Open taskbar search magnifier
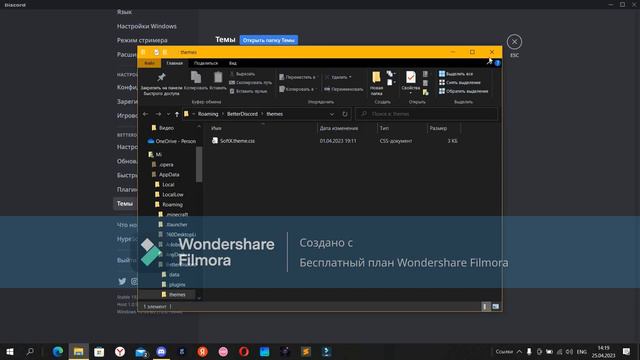This screenshot has width=640, height=360. click(30, 351)
